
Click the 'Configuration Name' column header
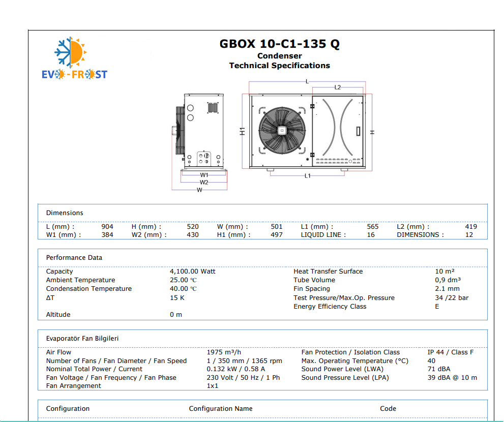(221, 408)
